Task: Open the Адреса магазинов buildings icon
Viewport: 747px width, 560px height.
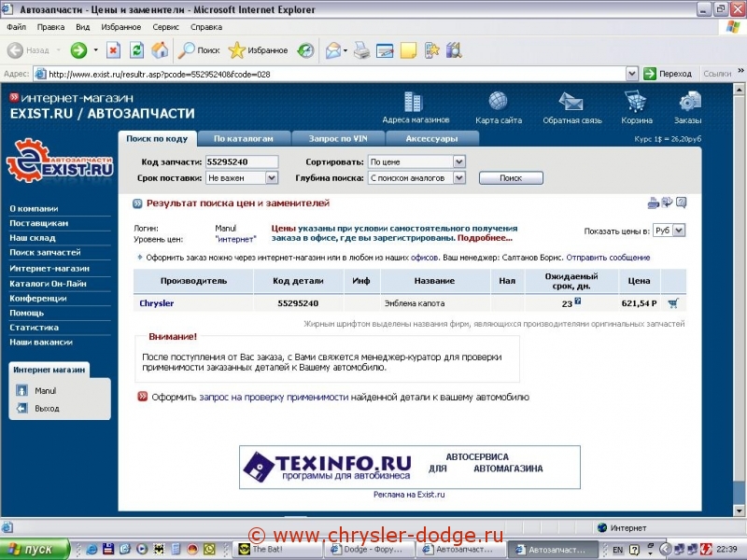Action: [413, 102]
